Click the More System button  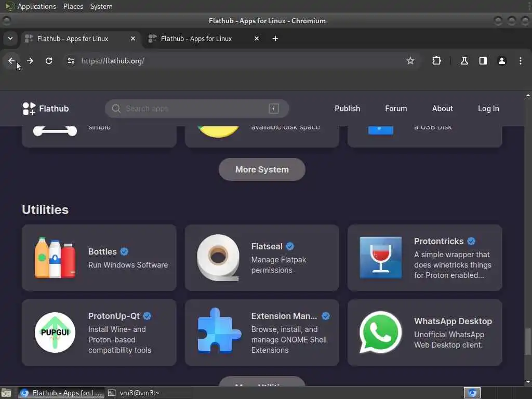click(262, 169)
